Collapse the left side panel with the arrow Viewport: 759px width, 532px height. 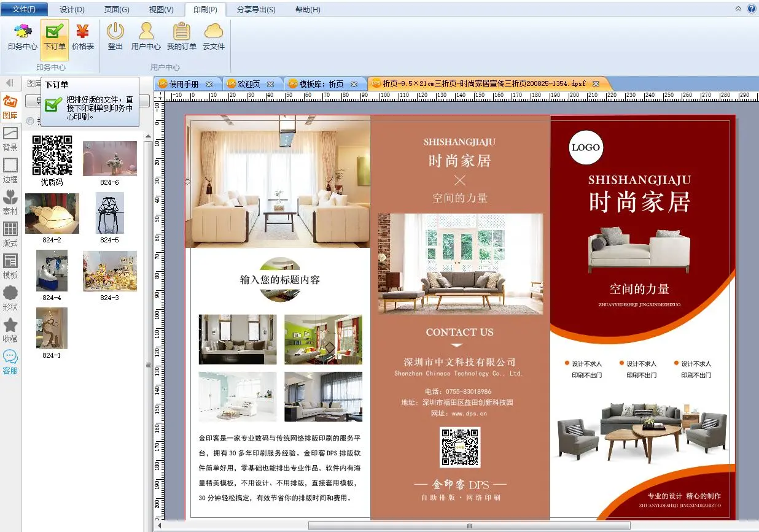point(10,83)
